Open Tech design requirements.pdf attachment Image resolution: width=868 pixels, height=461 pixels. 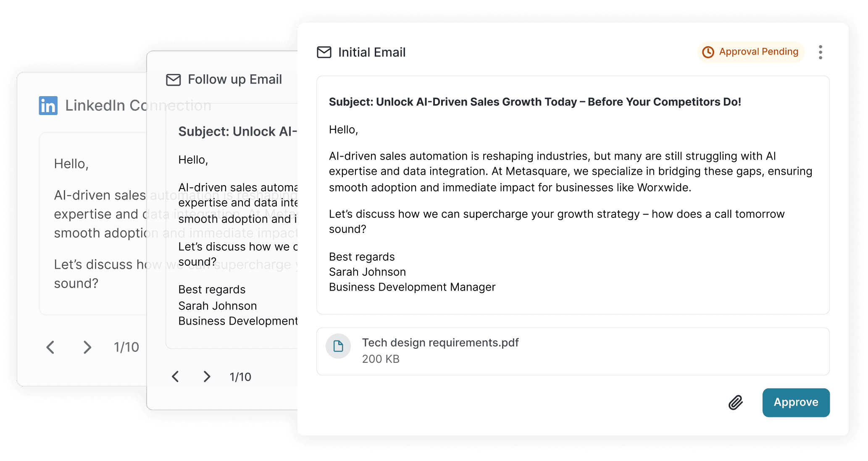[x=440, y=343]
